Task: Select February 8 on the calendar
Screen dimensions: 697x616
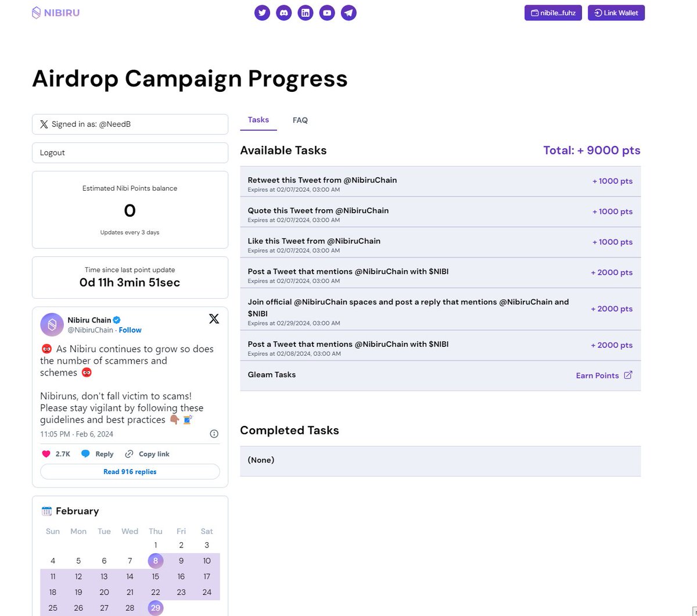Action: click(156, 561)
